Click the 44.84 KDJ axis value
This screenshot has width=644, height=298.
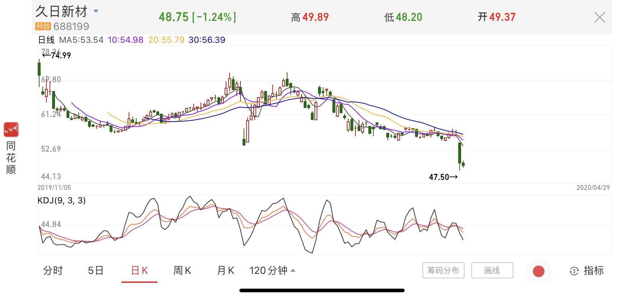point(51,224)
